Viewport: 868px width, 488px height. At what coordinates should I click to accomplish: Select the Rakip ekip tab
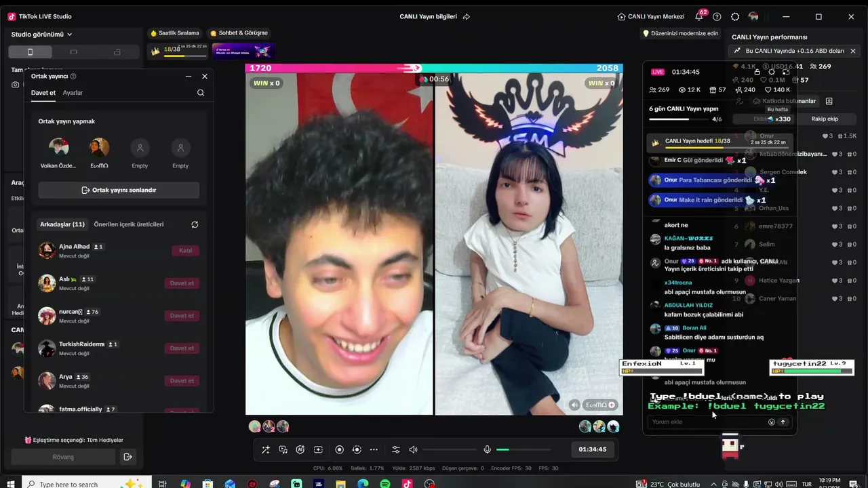click(825, 119)
